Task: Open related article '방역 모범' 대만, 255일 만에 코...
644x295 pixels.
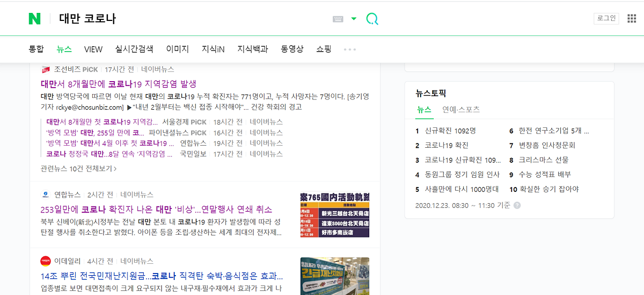Action: [x=95, y=132]
